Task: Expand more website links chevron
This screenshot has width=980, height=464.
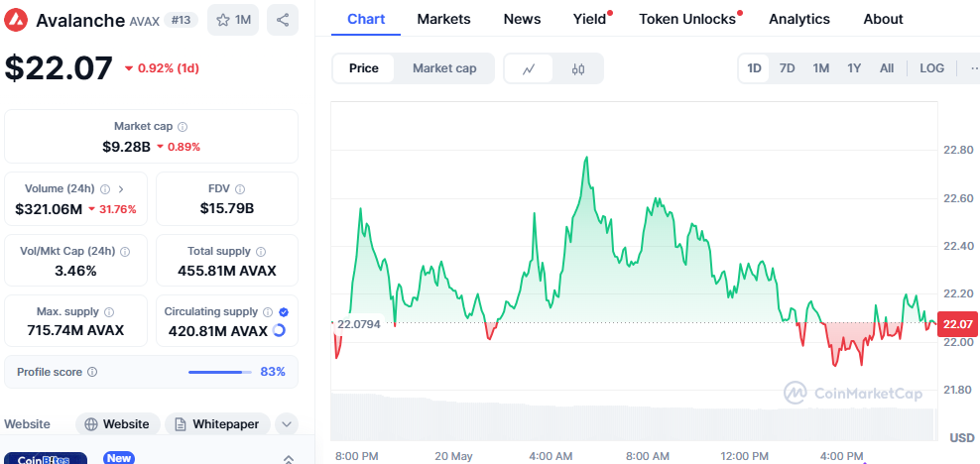Action: point(287,424)
